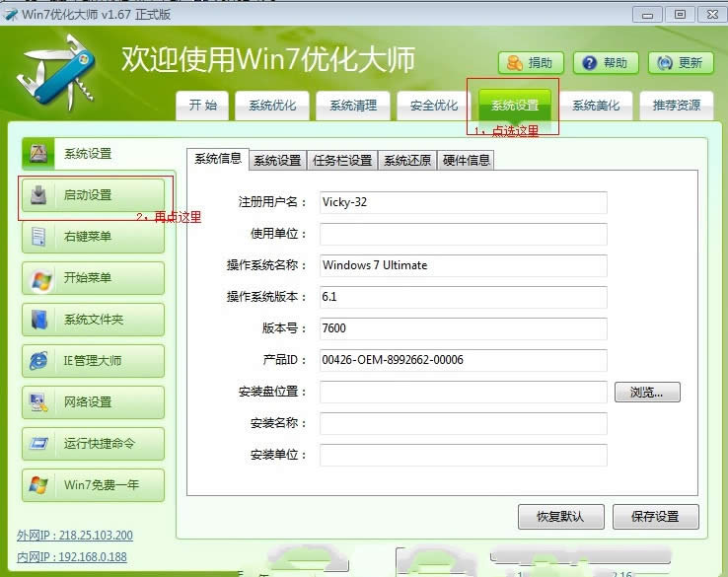Open the 推荐资源 main tab
The width and height of the screenshot is (728, 577).
tap(677, 106)
